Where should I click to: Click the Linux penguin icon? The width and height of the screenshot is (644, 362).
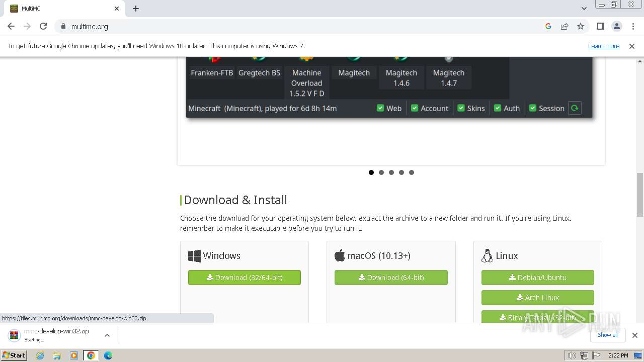coord(487,255)
